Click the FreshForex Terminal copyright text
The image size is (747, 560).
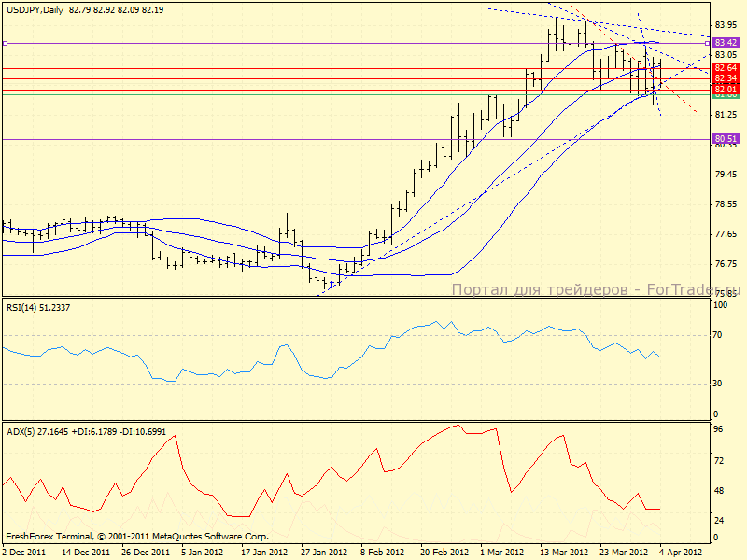137,537
